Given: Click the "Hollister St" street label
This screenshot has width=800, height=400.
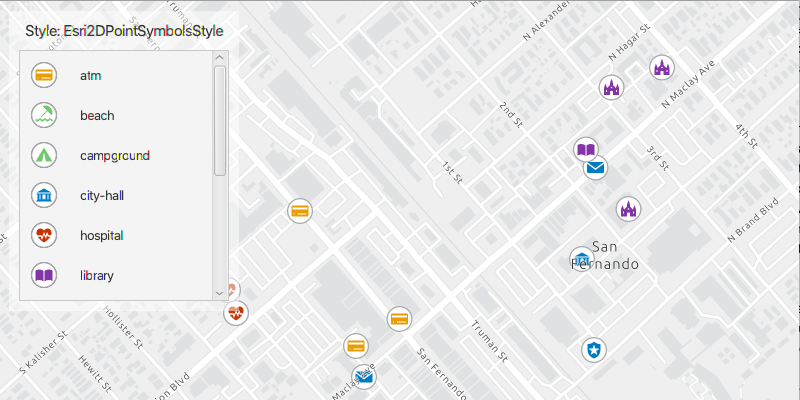Looking at the screenshot, I should click(122, 328).
